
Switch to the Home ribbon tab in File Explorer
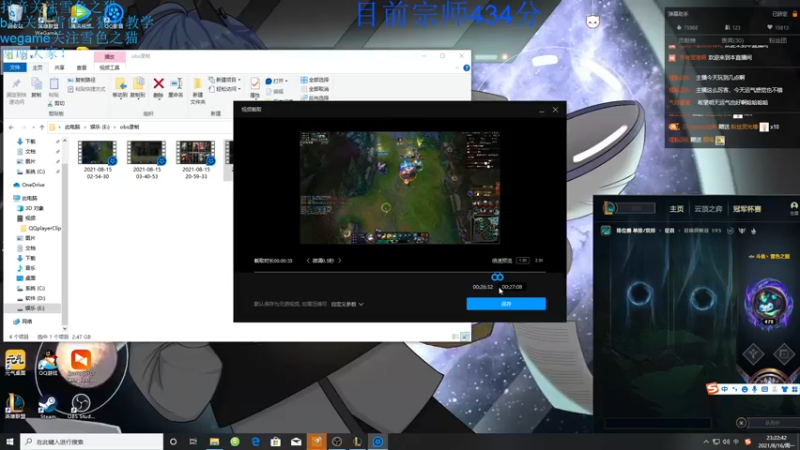(x=38, y=67)
